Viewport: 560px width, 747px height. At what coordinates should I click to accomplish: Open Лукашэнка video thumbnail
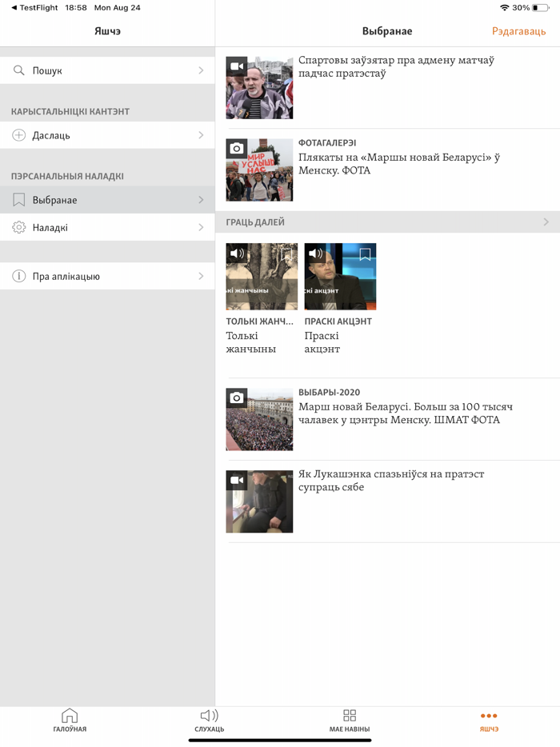[x=259, y=501]
